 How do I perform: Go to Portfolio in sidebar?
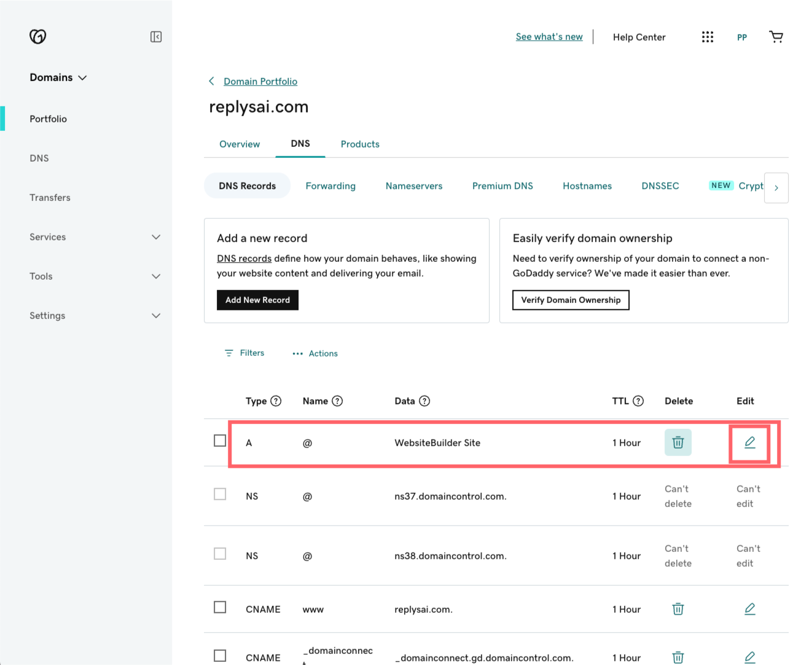[48, 119]
